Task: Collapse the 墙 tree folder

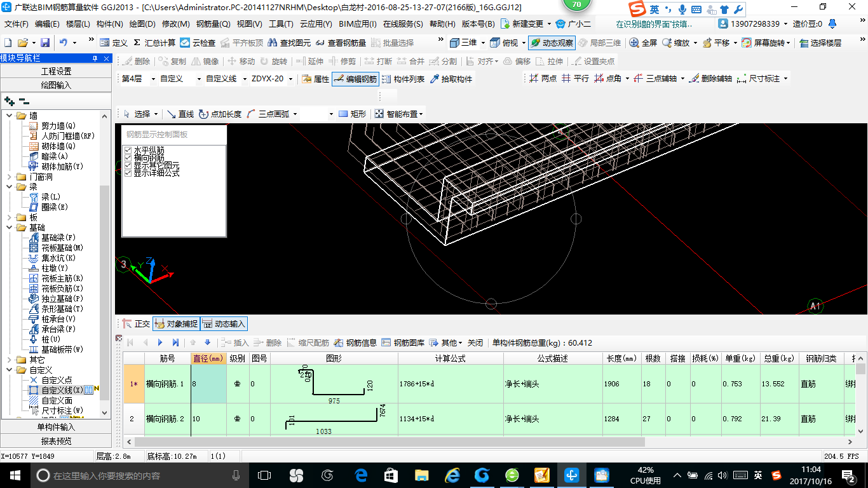Action: point(9,116)
